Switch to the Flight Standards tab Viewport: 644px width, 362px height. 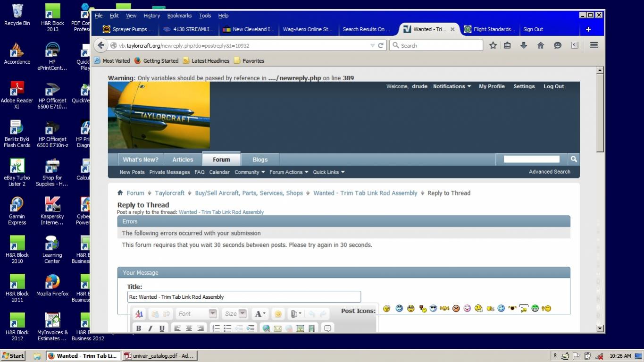[489, 29]
